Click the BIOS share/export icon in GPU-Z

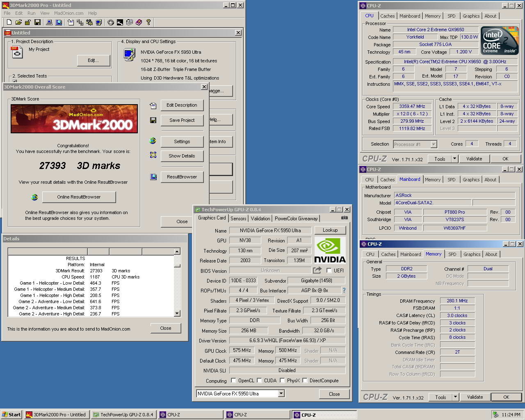[x=317, y=270]
